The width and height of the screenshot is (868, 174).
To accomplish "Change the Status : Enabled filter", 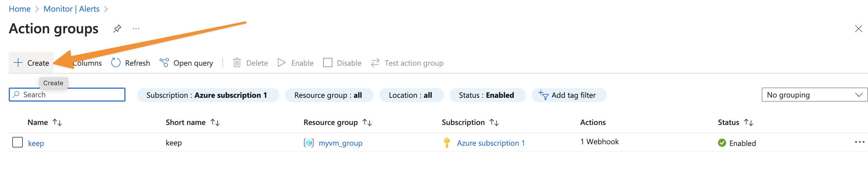I will pos(487,95).
